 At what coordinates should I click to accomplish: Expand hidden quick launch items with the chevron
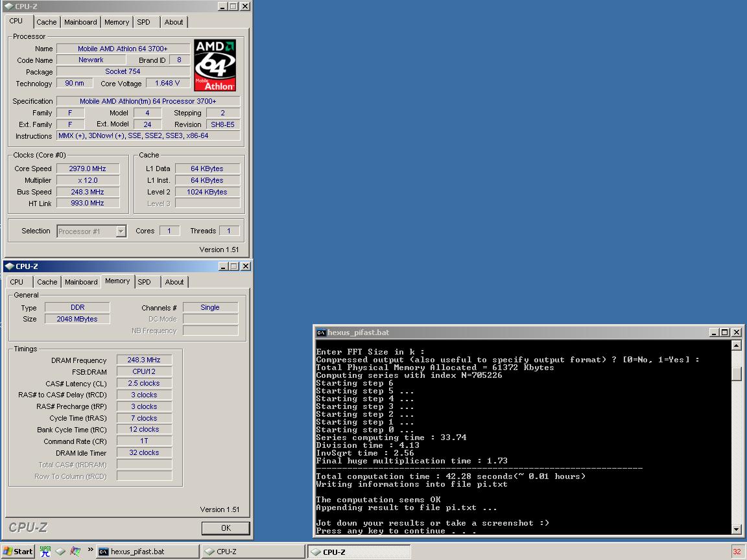pyautogui.click(x=90, y=550)
